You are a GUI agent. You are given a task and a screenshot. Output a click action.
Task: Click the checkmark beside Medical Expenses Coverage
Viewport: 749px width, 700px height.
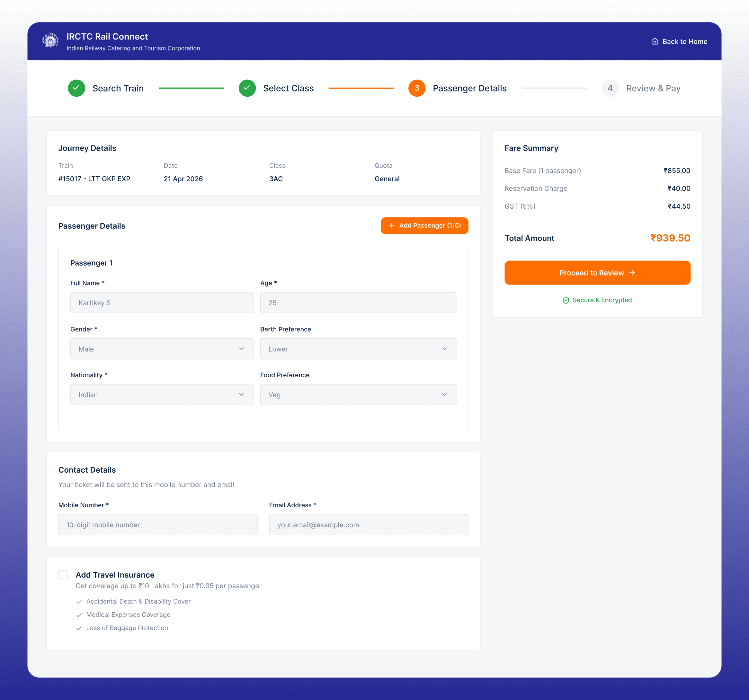[x=79, y=615]
